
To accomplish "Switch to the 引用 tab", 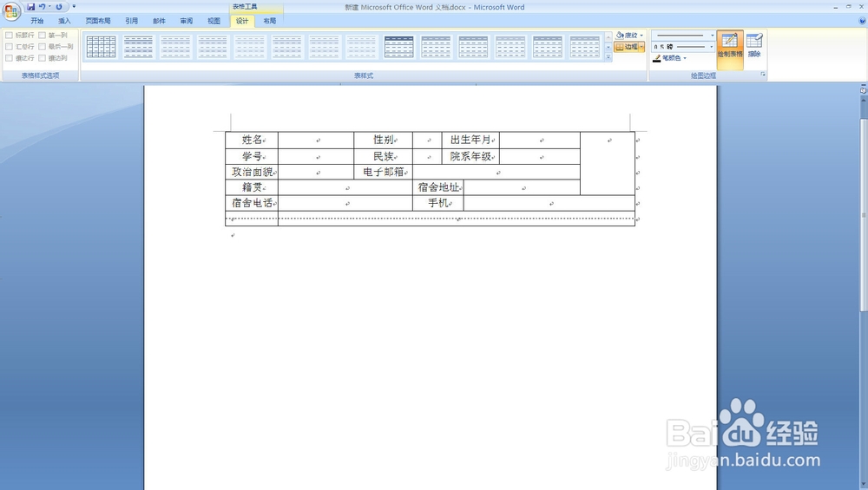I will click(x=131, y=21).
